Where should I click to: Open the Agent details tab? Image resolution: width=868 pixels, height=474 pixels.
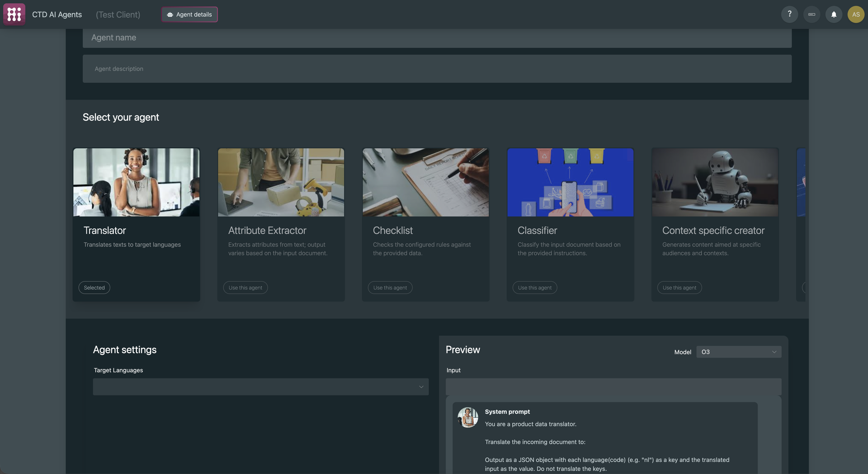tap(189, 14)
